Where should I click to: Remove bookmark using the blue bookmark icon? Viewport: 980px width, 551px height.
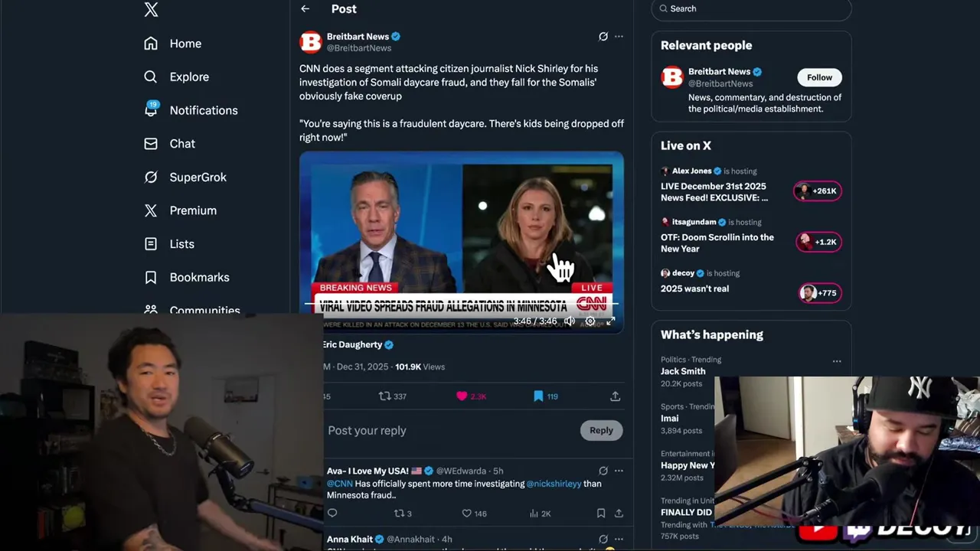tap(538, 396)
